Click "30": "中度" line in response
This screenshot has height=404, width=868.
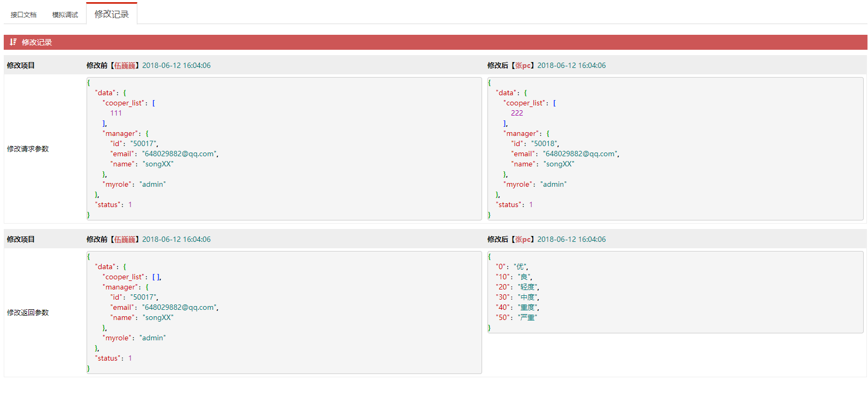(x=517, y=297)
